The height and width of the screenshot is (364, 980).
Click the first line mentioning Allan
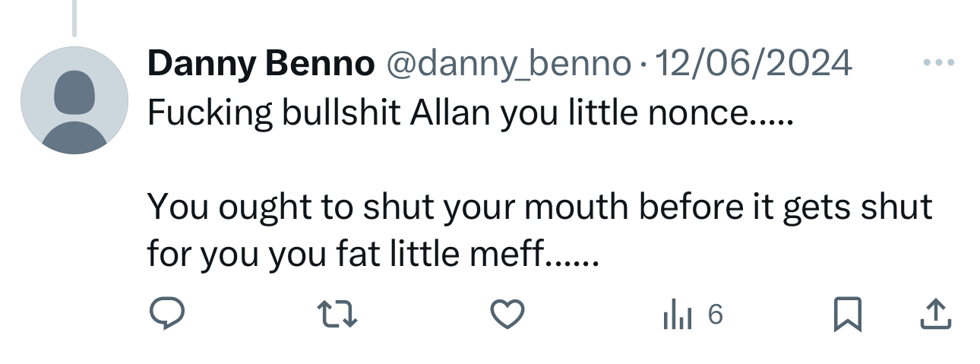469,113
